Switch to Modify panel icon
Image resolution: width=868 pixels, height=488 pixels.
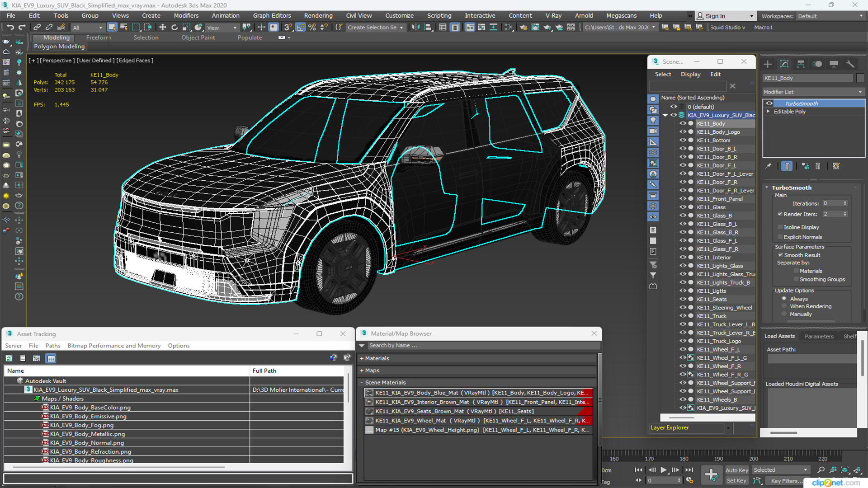point(784,64)
